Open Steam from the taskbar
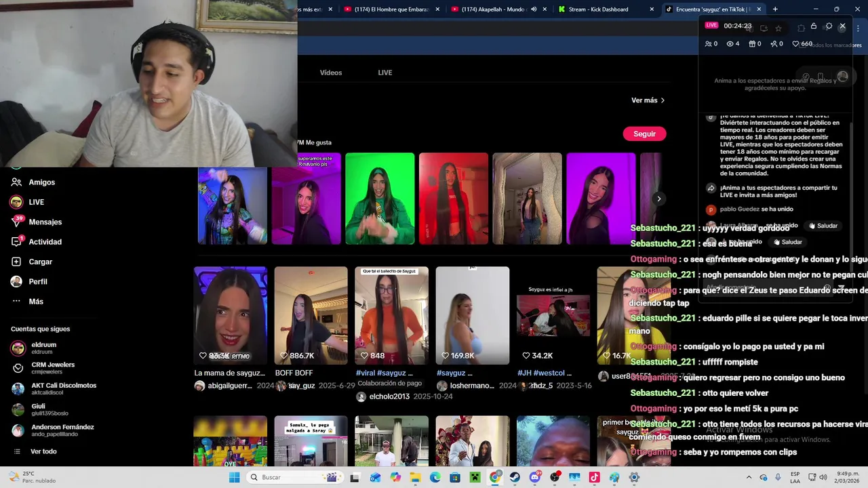The height and width of the screenshot is (488, 868). coord(515,477)
